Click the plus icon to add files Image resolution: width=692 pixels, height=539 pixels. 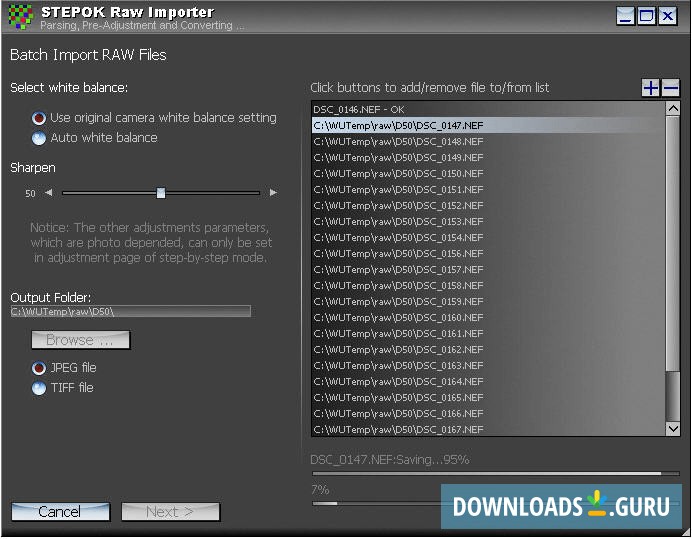651,88
